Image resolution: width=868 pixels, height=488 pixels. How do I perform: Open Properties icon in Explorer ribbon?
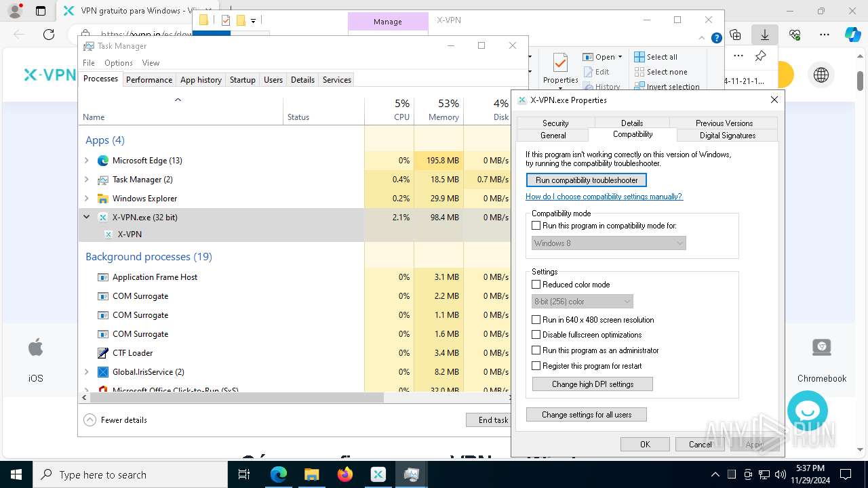click(560, 64)
